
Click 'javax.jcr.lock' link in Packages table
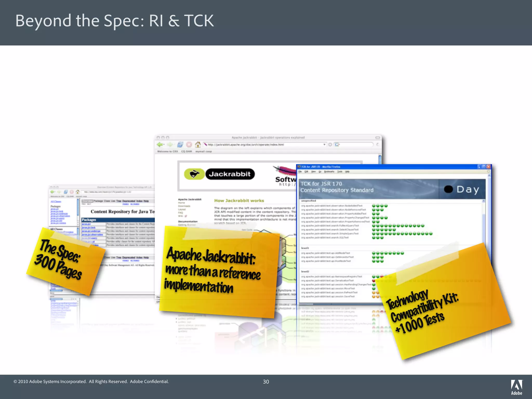[x=89, y=228]
